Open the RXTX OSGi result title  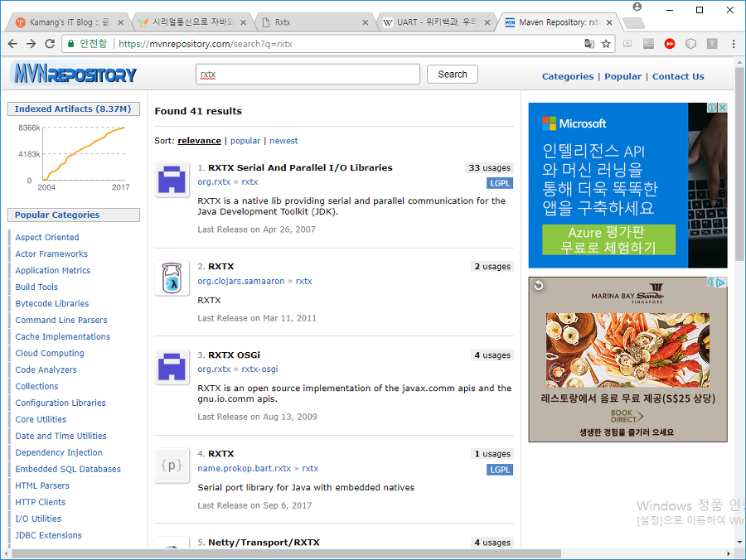[234, 355]
